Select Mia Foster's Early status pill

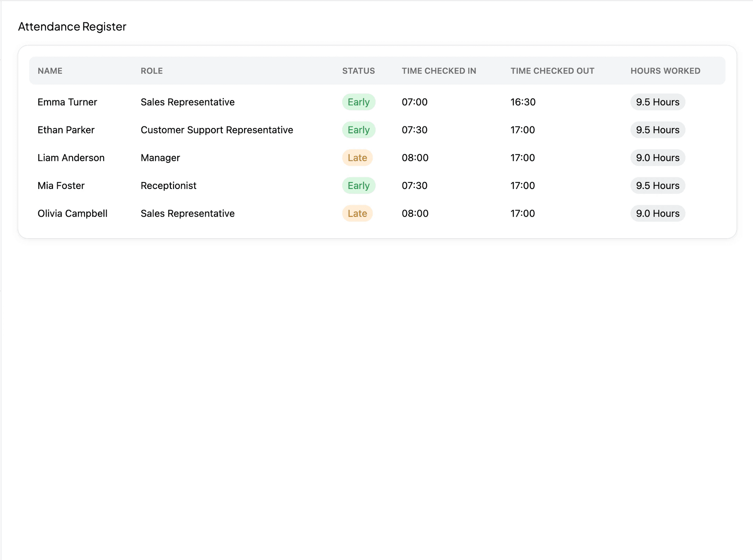point(358,185)
